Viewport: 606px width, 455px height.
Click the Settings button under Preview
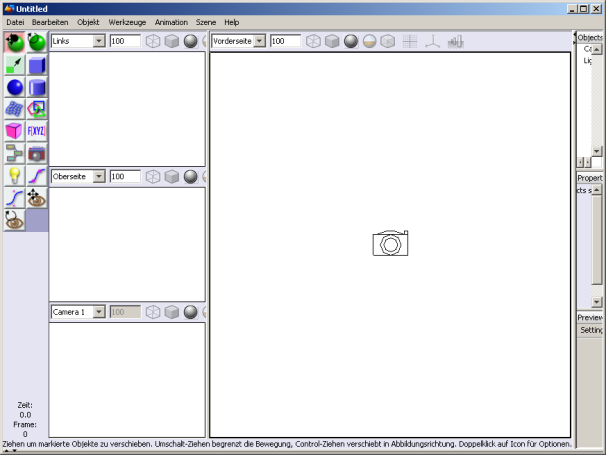591,330
